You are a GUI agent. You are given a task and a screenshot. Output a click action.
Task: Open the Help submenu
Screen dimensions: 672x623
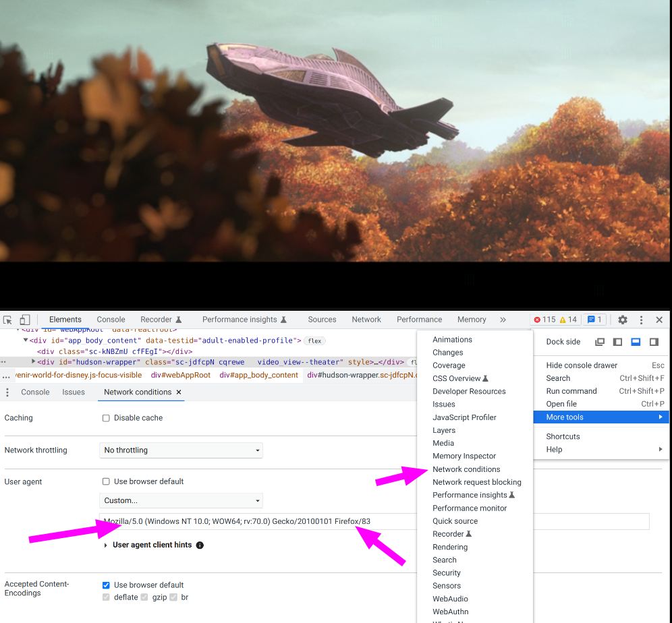point(601,450)
